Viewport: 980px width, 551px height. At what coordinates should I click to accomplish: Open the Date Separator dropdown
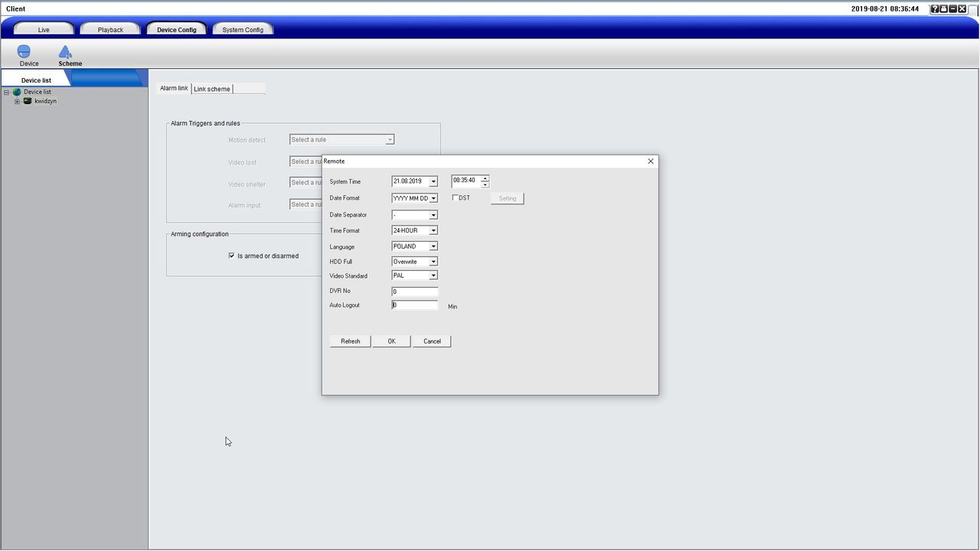(433, 215)
